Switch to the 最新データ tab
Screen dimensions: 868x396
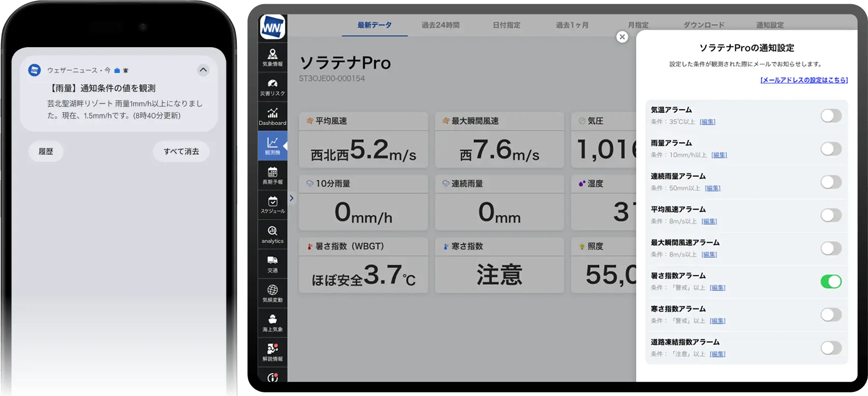pyautogui.click(x=374, y=25)
